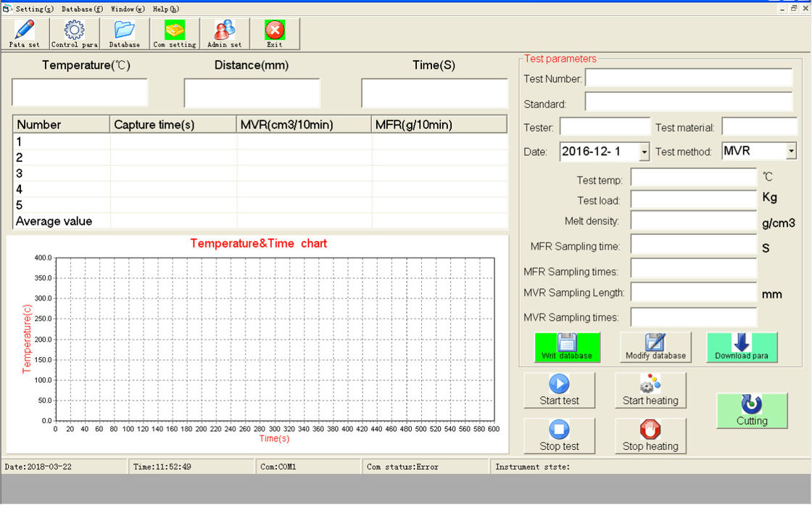The width and height of the screenshot is (812, 505).
Task: Expand the Date dropdown
Action: [644, 152]
